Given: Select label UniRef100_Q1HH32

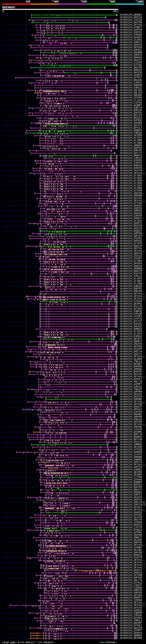Looking at the screenshot, I should click(x=131, y=37).
